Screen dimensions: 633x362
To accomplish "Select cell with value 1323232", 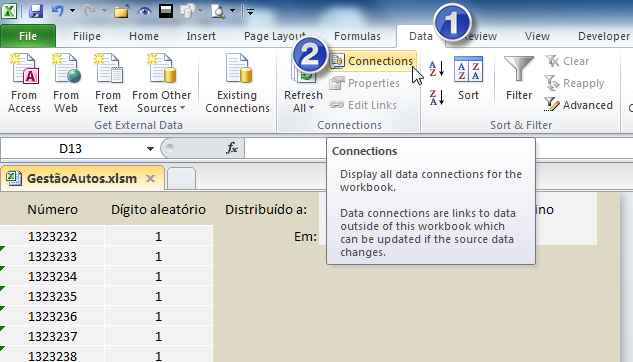I will (x=52, y=236).
